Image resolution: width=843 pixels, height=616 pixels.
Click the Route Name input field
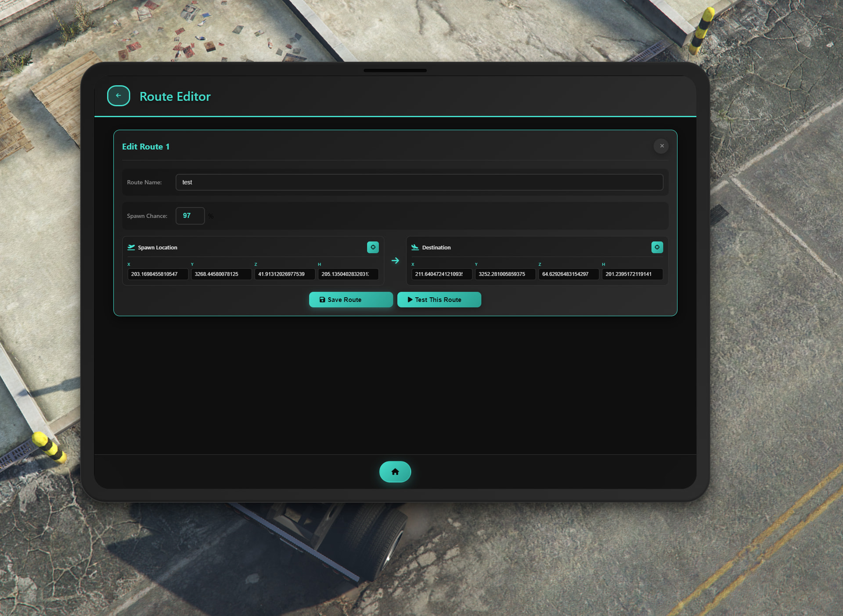419,182
